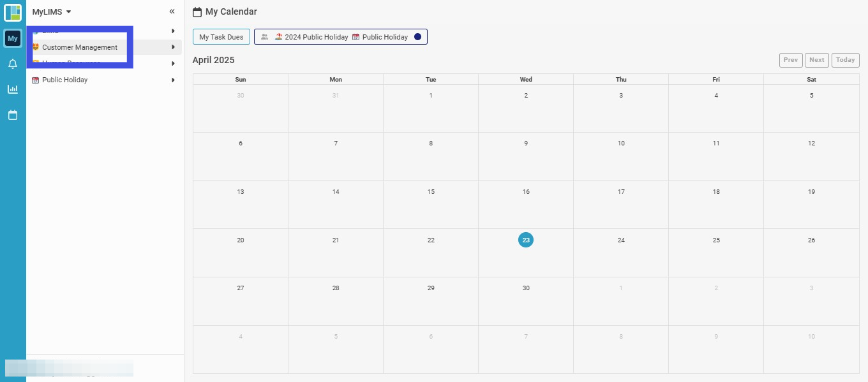Jump to Today in calendar
868x382 pixels.
click(x=846, y=60)
